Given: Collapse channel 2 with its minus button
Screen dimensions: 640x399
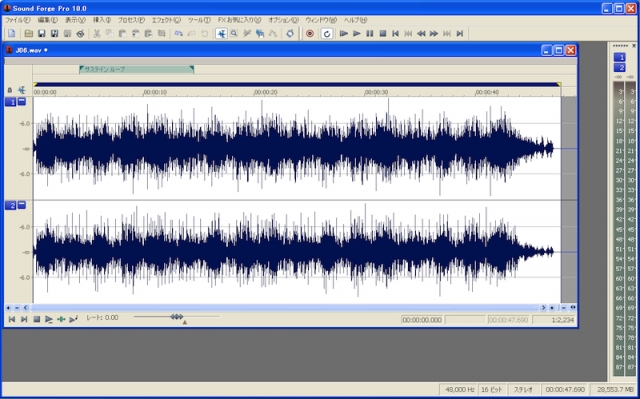Looking at the screenshot, I should coord(22,205).
